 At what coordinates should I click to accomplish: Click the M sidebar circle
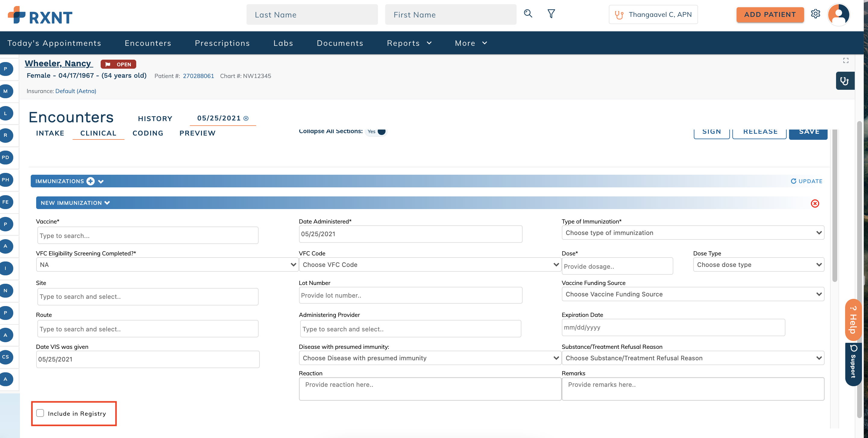click(x=6, y=91)
